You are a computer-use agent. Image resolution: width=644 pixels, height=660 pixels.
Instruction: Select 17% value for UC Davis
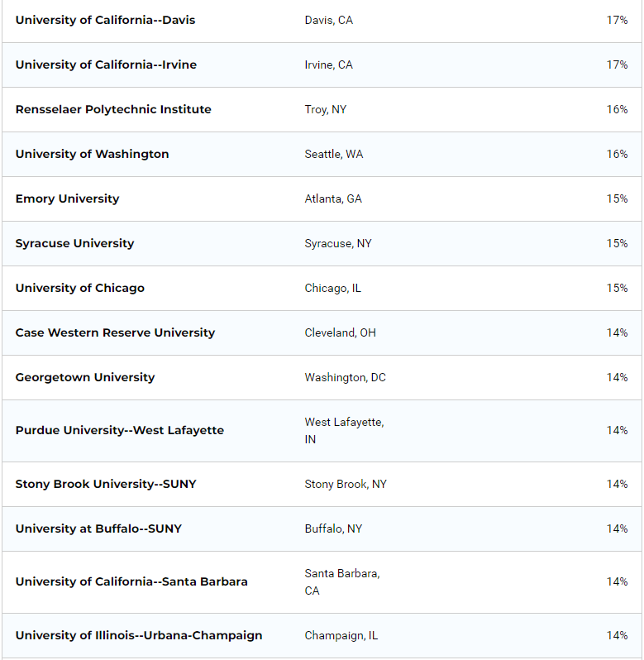617,20
